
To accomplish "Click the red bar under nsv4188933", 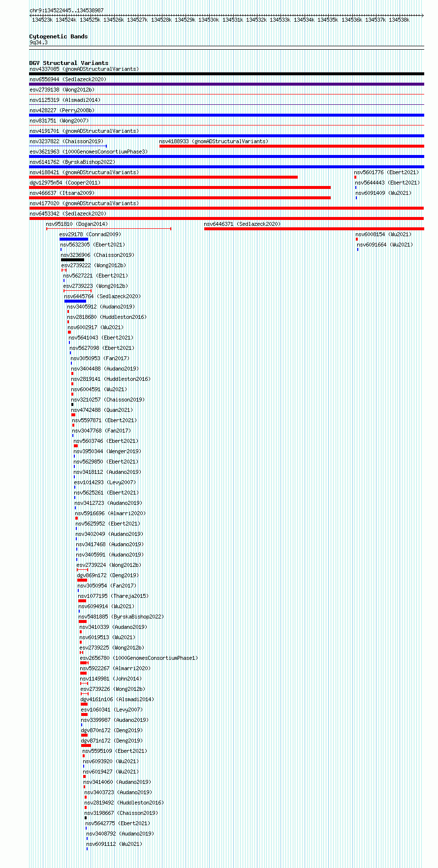I will [x=292, y=146].
